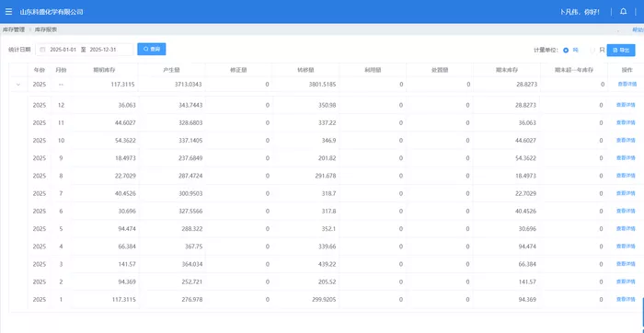The height and width of the screenshot is (333, 644).
Task: Click the generated value 364.034
Action: (x=192, y=264)
